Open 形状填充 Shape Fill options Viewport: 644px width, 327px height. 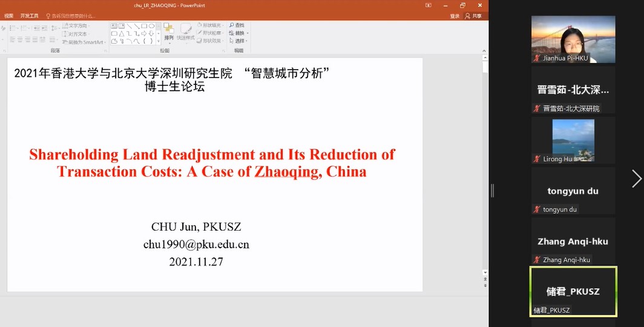point(209,25)
